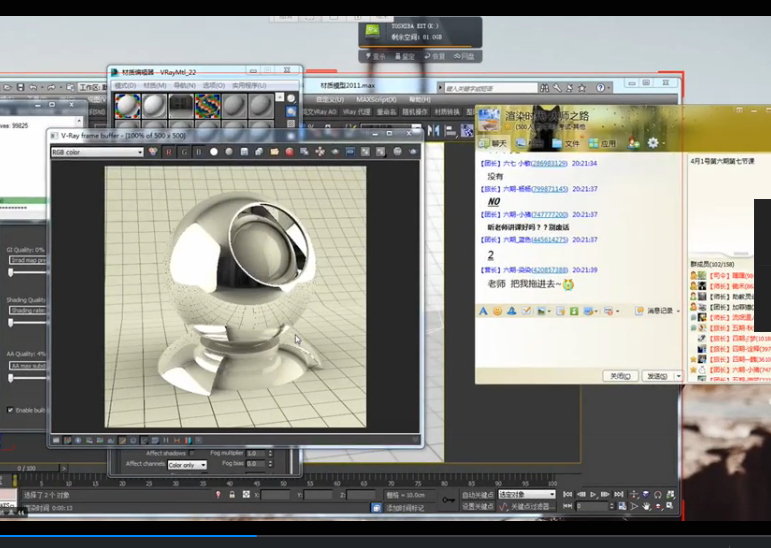Viewport: 771px width, 548px height.
Task: Adjust the AA Quality slider handle
Action: (x=11, y=378)
